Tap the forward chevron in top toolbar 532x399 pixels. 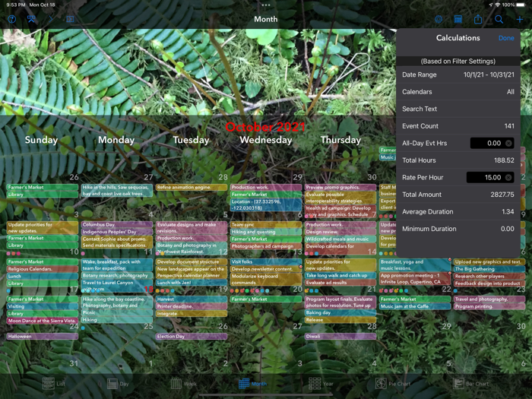(x=51, y=19)
